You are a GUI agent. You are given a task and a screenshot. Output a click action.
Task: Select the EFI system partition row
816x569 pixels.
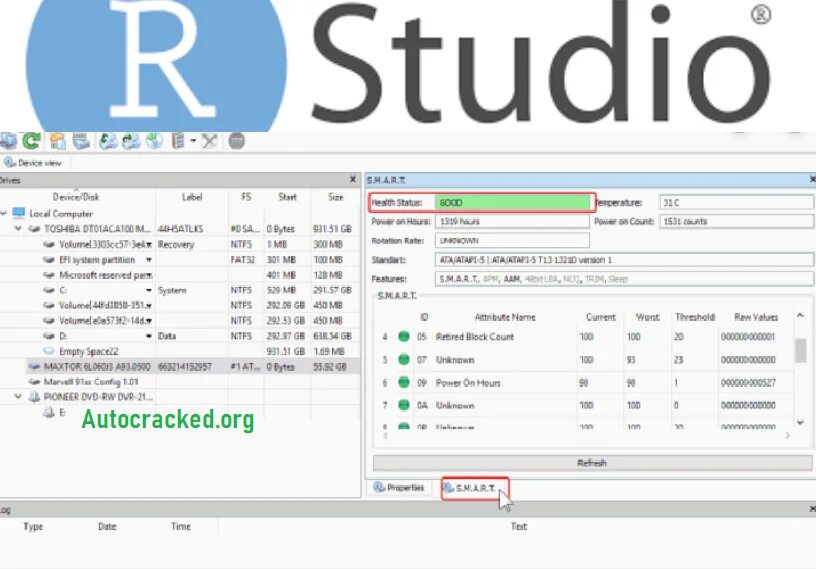coord(180,260)
